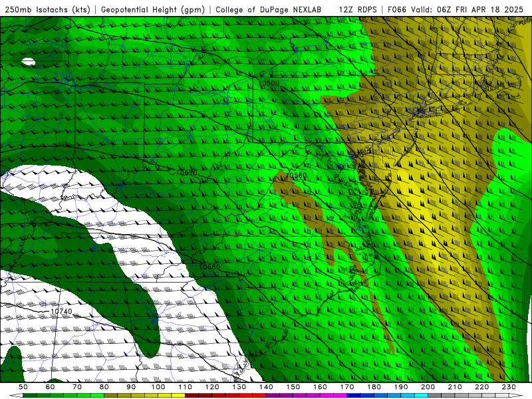Screen dimensions: 532x399
Task: Click the 200 value on the color scale
Action: (428, 387)
